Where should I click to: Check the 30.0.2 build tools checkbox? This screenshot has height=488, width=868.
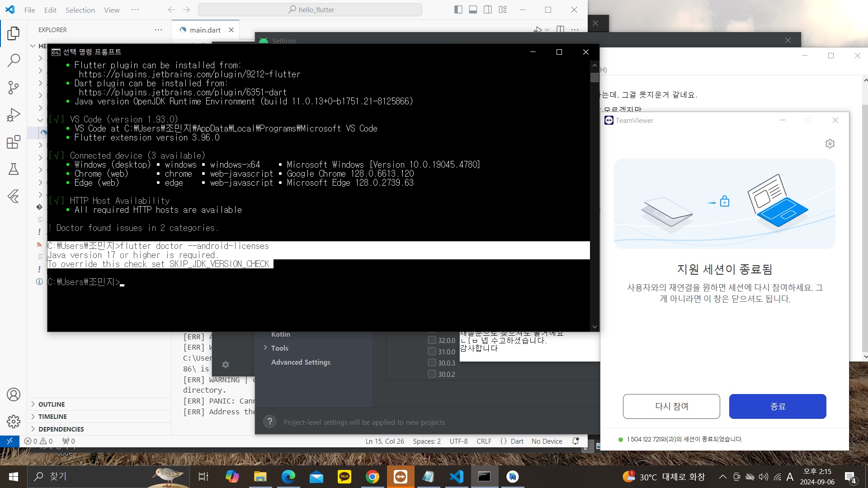point(432,374)
